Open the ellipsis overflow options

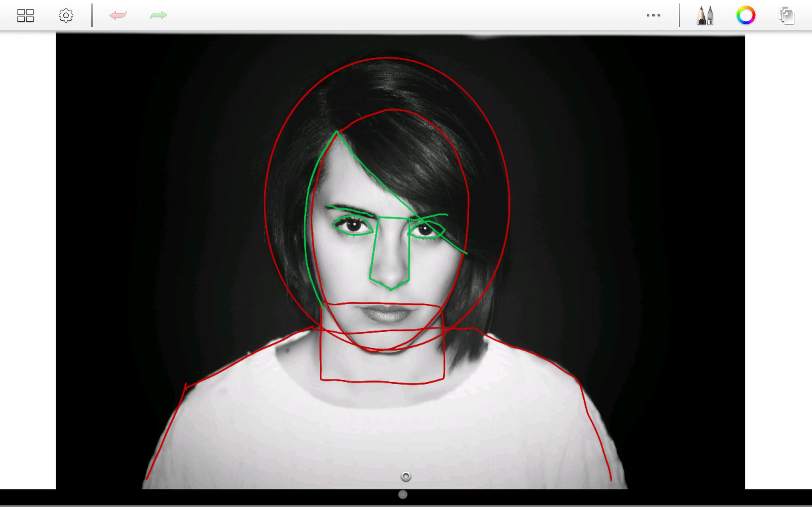coord(653,15)
